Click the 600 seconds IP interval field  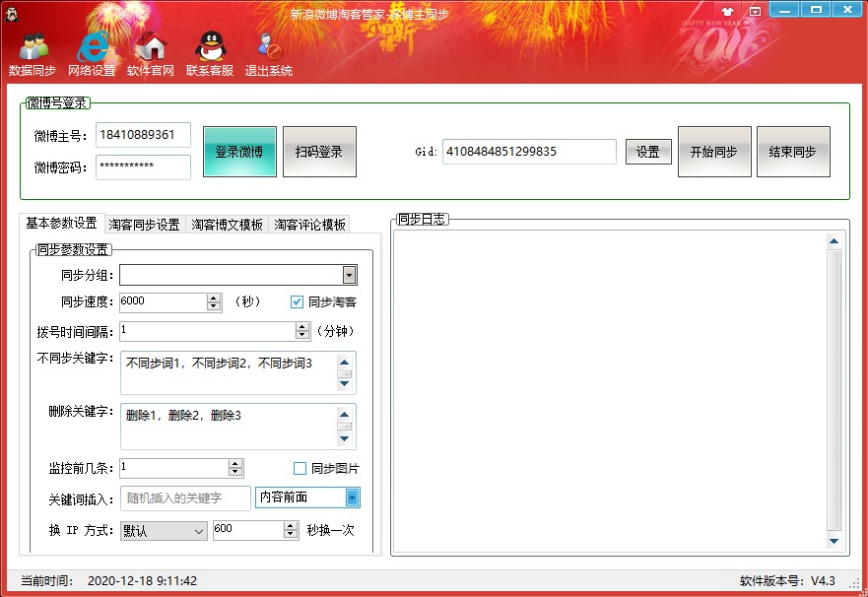[x=248, y=530]
